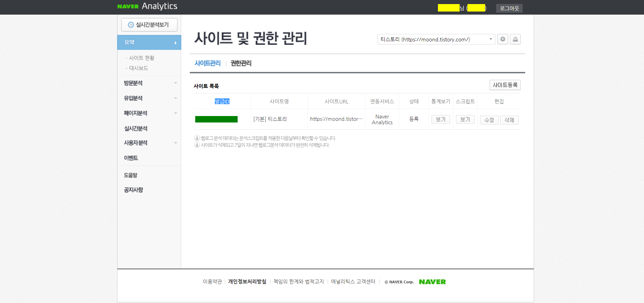
Task: Switch to the 사이트관리 tab
Action: (x=207, y=63)
